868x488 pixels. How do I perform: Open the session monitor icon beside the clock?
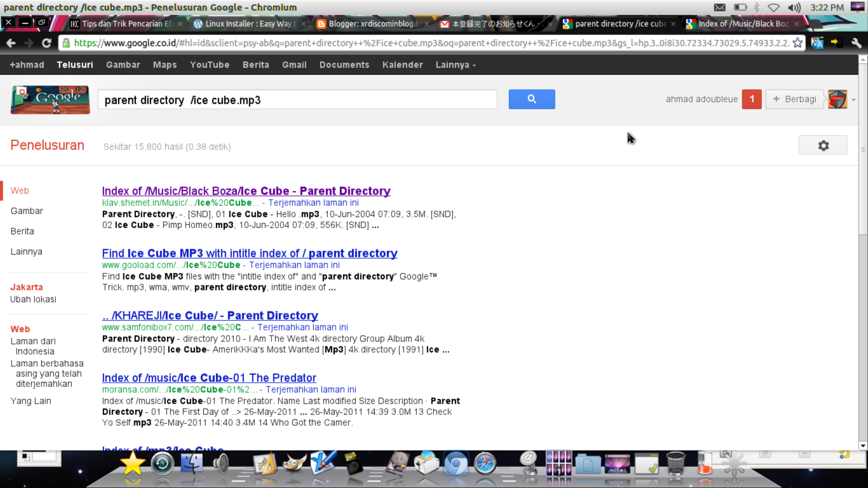click(x=857, y=8)
